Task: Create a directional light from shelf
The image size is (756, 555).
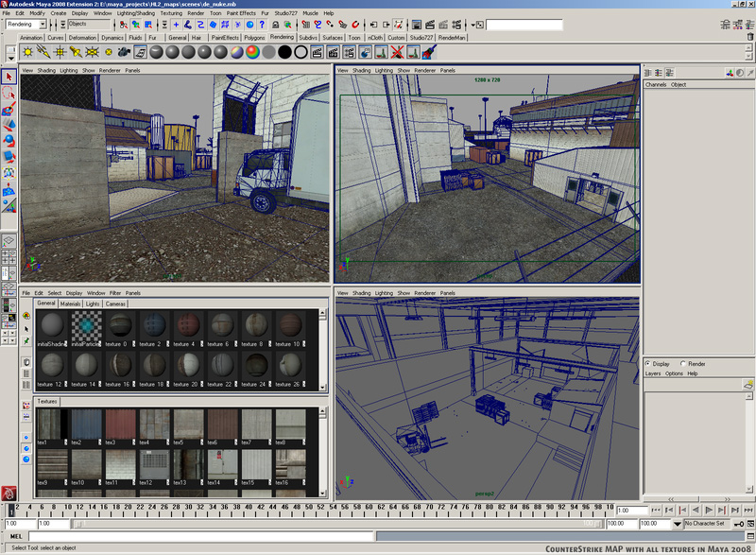Action: tap(43, 52)
